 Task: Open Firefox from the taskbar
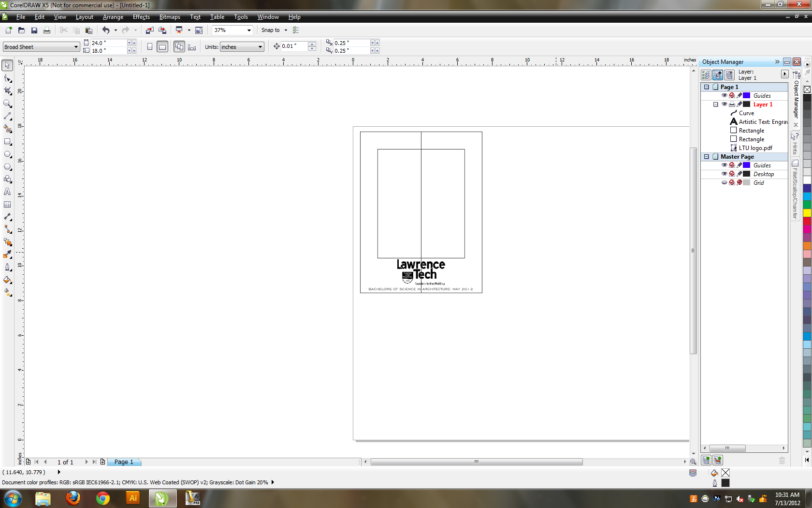(x=73, y=498)
